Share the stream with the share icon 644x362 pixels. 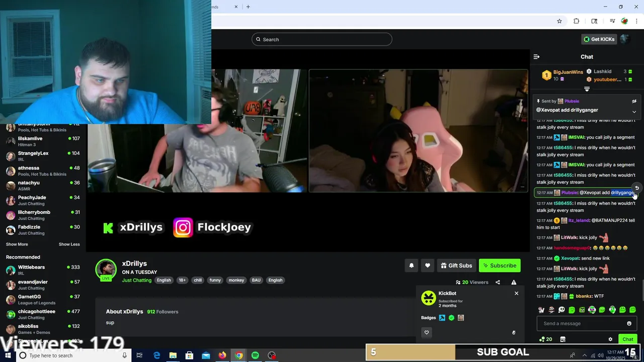click(x=498, y=282)
